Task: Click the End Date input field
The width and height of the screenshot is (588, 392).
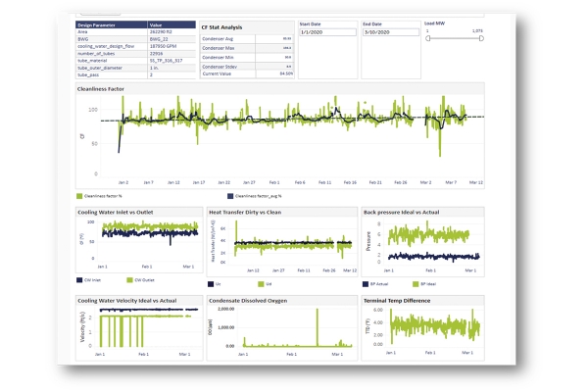Action: click(x=391, y=32)
